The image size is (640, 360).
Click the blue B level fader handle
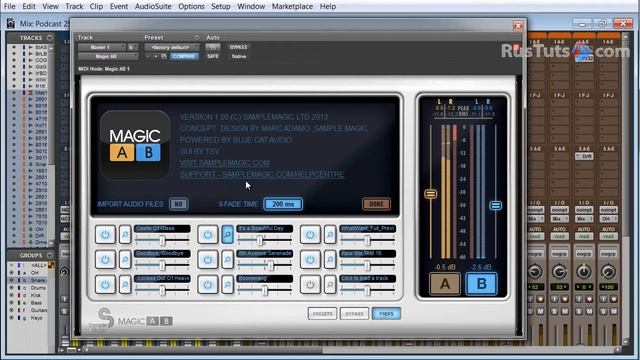(x=496, y=205)
